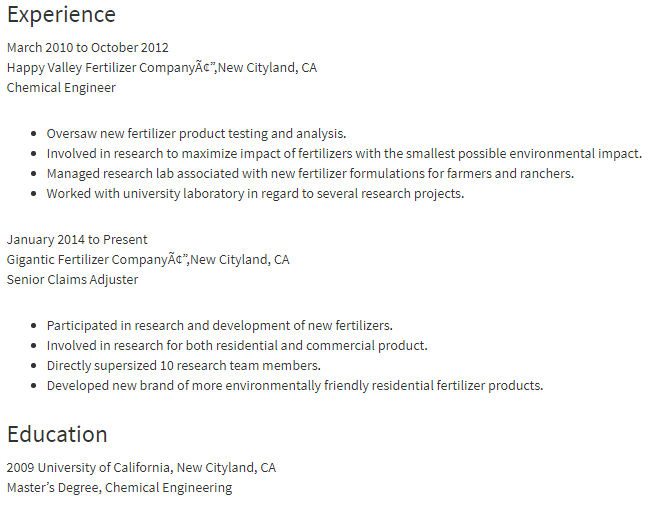The height and width of the screenshot is (508, 661).
Task: Click the Senior Claims Adjuster title
Action: (73, 280)
